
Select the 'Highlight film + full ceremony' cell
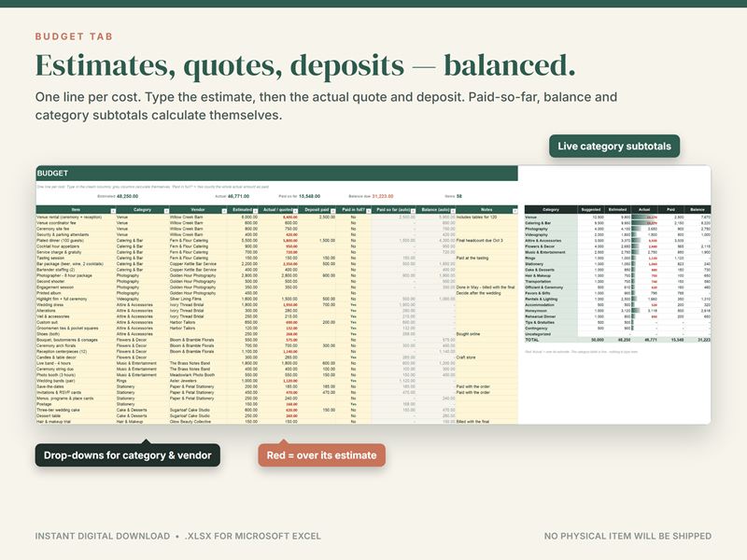coord(76,299)
